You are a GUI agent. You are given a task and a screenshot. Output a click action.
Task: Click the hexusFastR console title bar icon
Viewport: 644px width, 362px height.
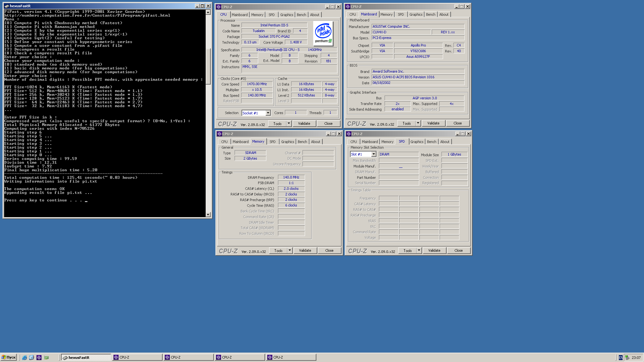click(7, 6)
